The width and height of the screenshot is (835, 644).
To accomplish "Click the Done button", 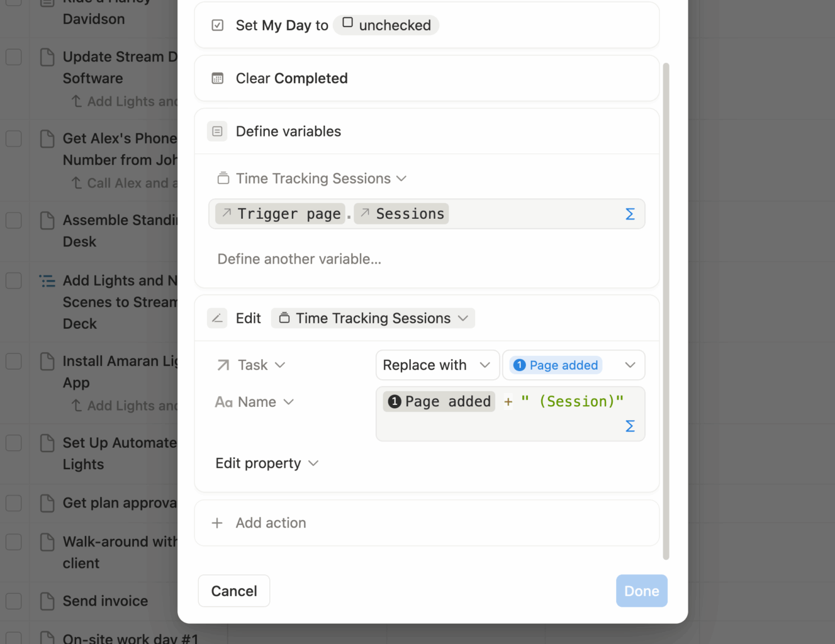I will [x=641, y=591].
